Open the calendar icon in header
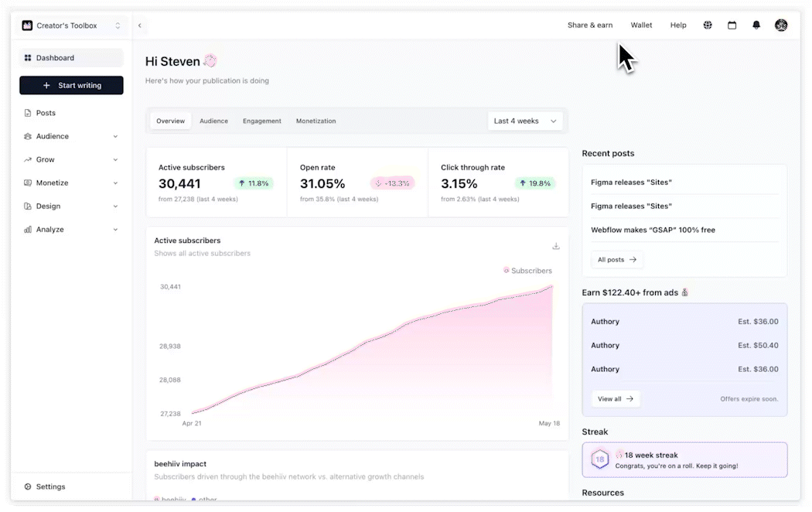 click(x=732, y=25)
